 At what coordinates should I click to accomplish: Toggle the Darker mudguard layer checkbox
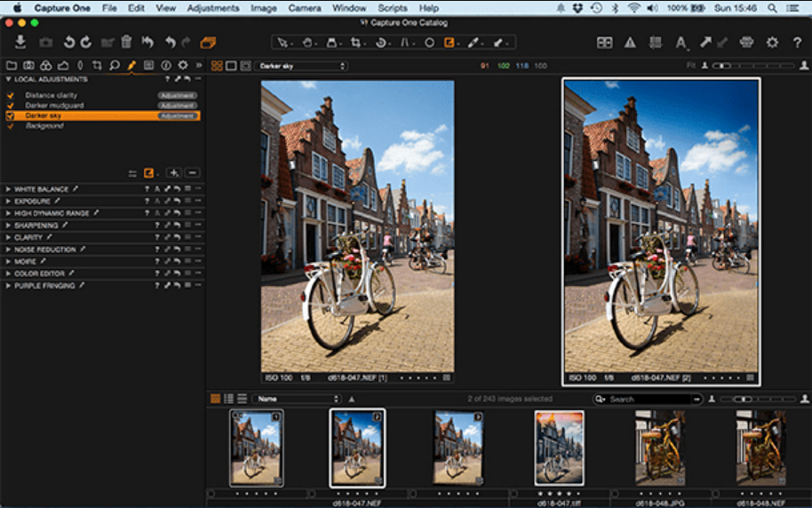11,106
